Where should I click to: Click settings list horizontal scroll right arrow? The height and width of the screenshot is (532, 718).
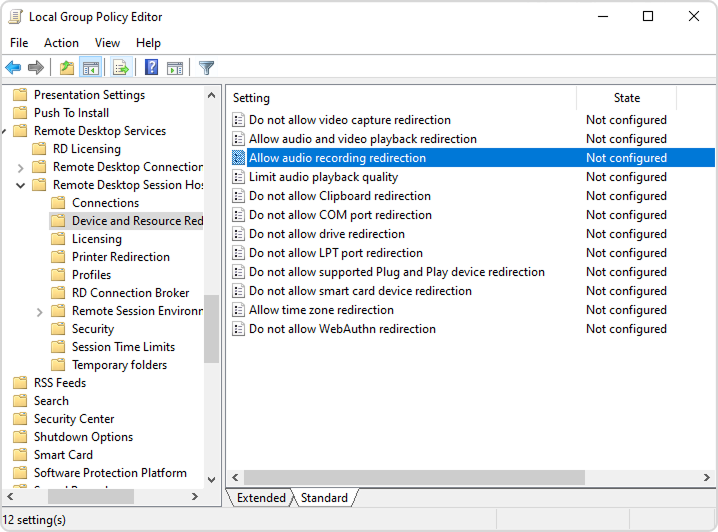pos(707,478)
